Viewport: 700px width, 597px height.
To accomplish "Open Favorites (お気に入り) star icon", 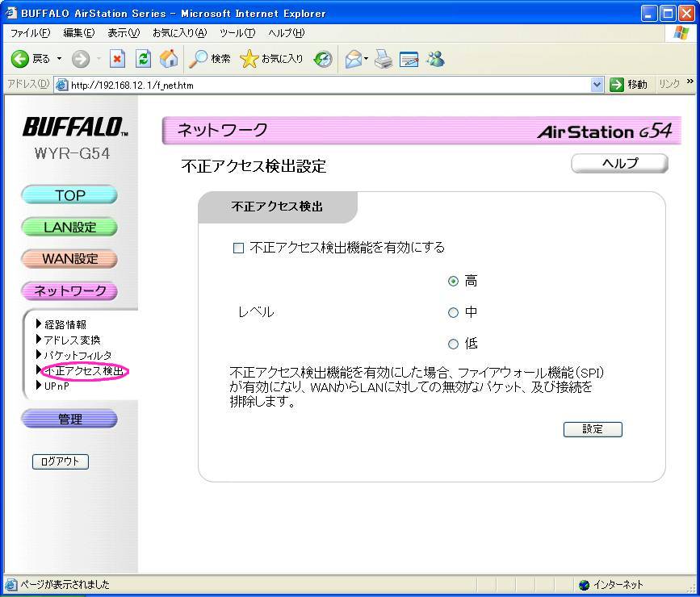I will point(271,59).
